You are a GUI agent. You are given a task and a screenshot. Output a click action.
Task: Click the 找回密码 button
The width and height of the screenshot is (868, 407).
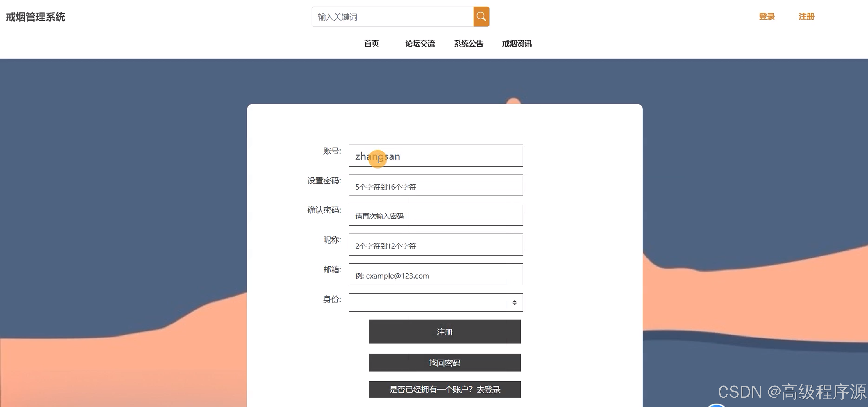(x=444, y=363)
